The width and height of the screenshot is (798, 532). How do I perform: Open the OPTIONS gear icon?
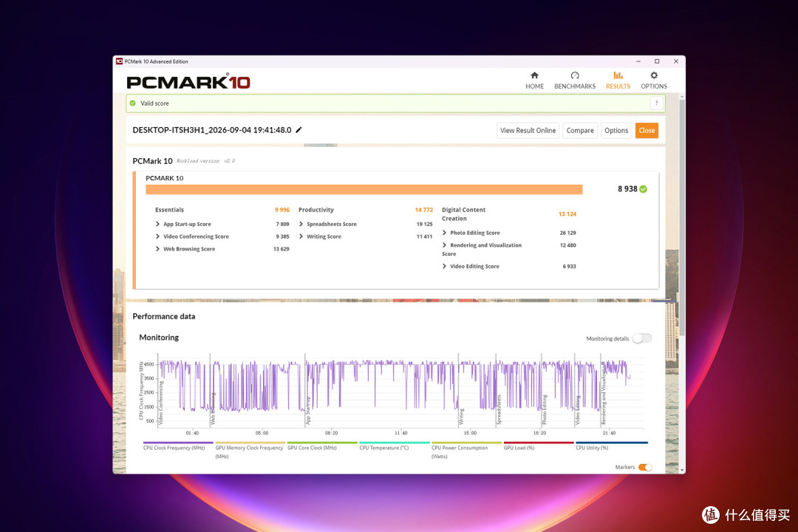coord(654,75)
